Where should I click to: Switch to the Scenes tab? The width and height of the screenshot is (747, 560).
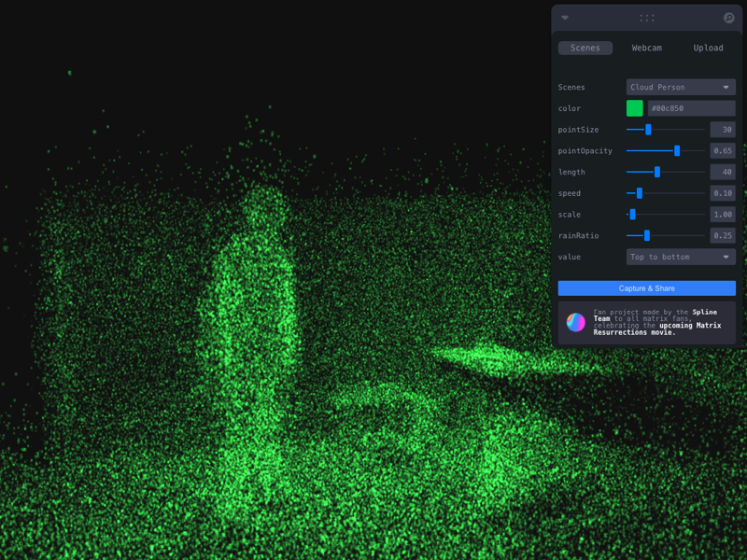(585, 48)
